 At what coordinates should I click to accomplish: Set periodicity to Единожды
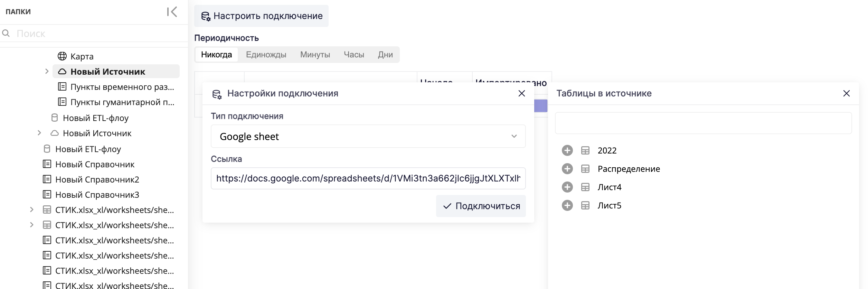[266, 55]
